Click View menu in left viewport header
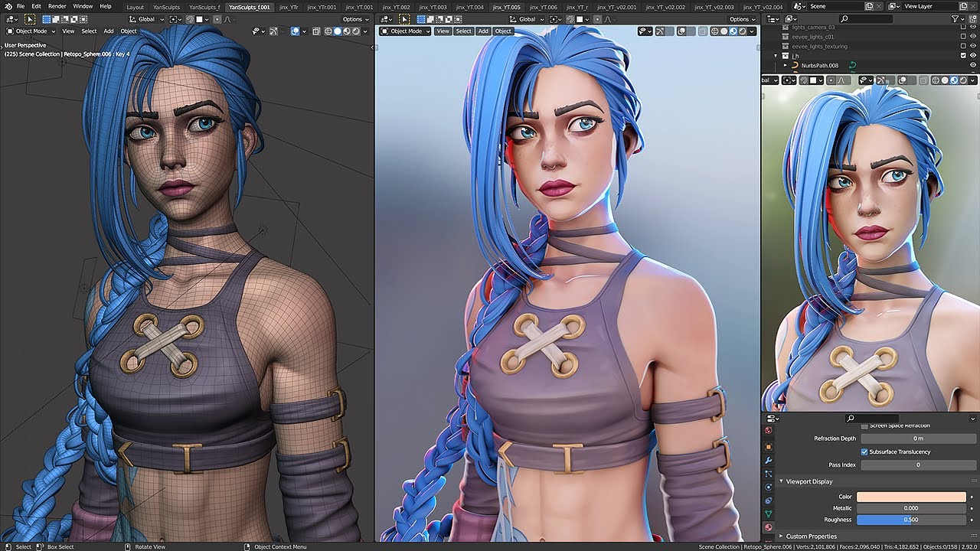Image resolution: width=980 pixels, height=551 pixels. tap(68, 31)
